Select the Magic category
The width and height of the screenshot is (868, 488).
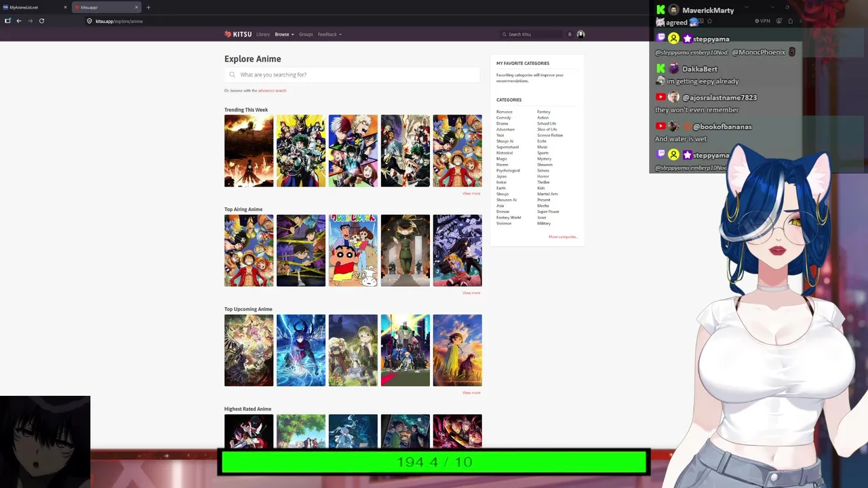502,159
